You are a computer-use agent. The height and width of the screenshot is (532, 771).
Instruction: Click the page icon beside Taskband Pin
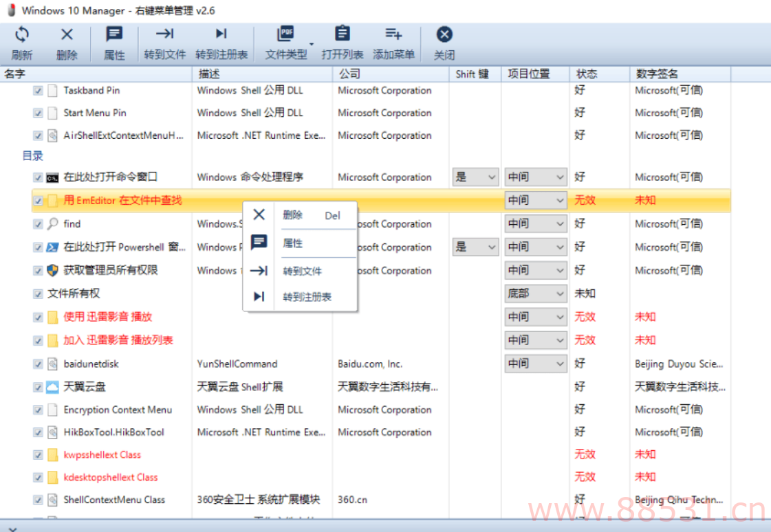tap(52, 91)
